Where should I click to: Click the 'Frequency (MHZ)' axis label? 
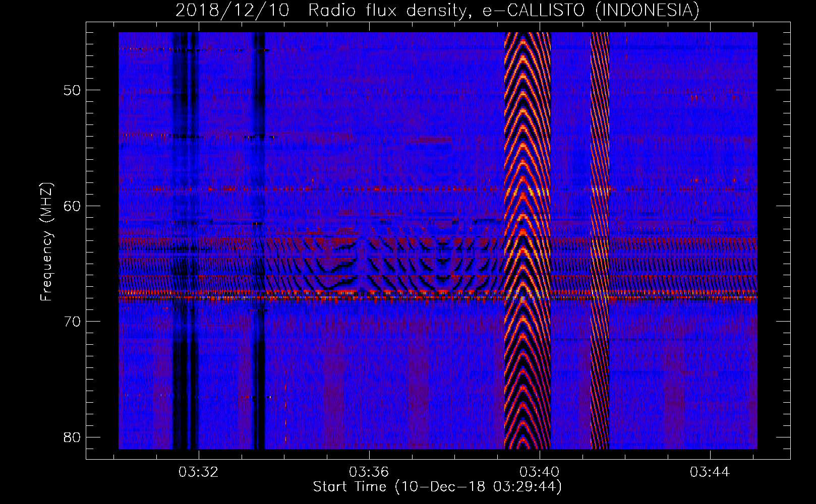pos(46,242)
